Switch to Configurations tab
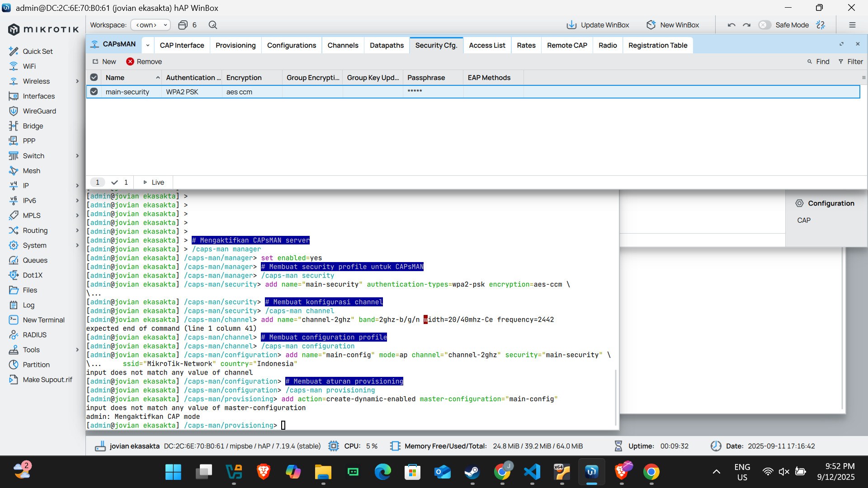The image size is (868, 488). 292,45
